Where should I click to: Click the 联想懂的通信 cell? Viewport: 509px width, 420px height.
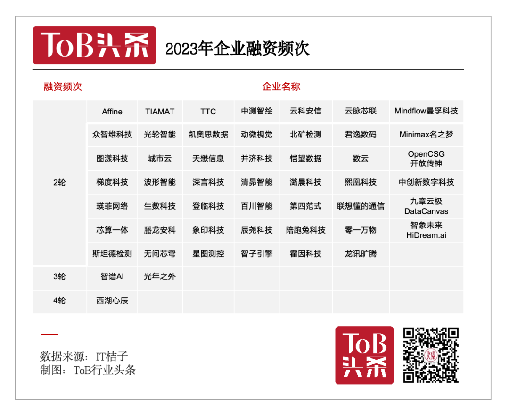[x=361, y=206]
